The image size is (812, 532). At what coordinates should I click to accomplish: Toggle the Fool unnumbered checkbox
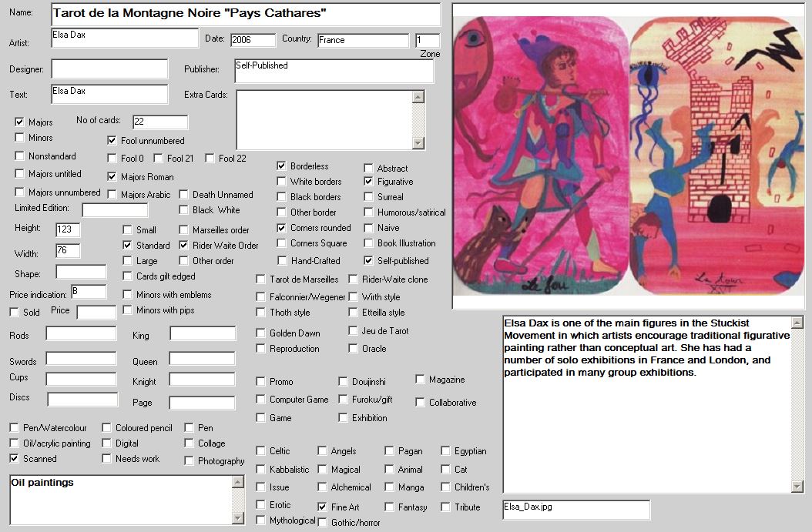click(112, 141)
